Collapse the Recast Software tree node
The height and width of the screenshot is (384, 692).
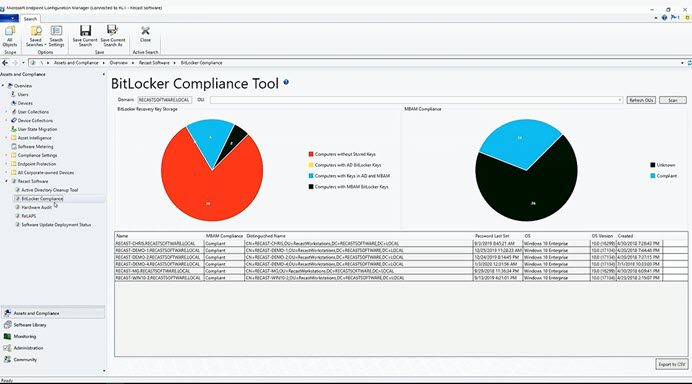click(6, 181)
